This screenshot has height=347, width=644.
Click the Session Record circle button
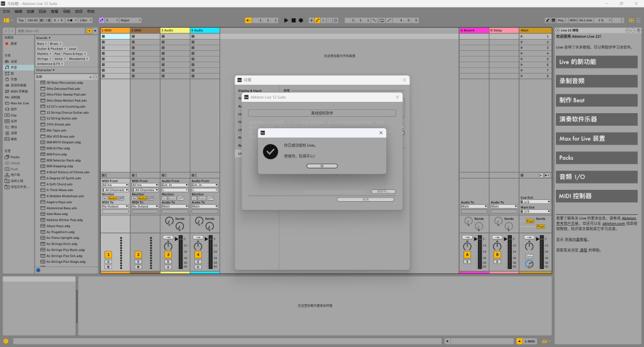click(336, 20)
